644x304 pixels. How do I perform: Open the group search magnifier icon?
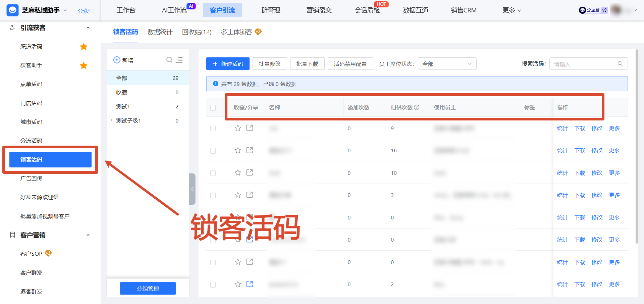coord(169,60)
